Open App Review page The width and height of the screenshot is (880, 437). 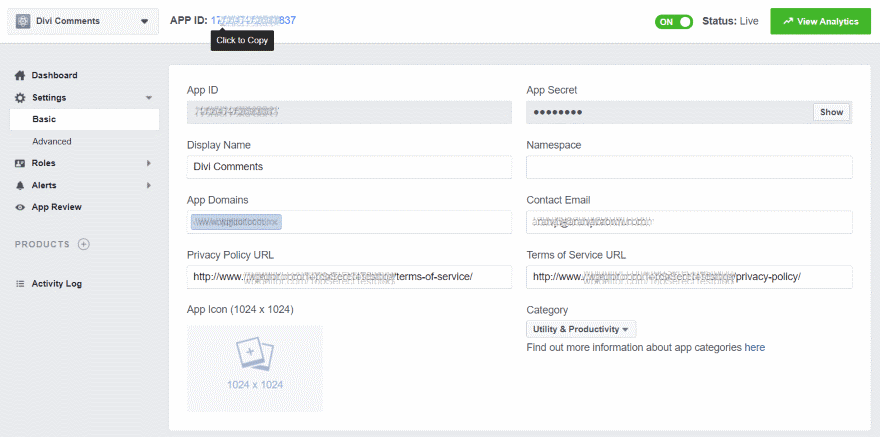(x=57, y=207)
